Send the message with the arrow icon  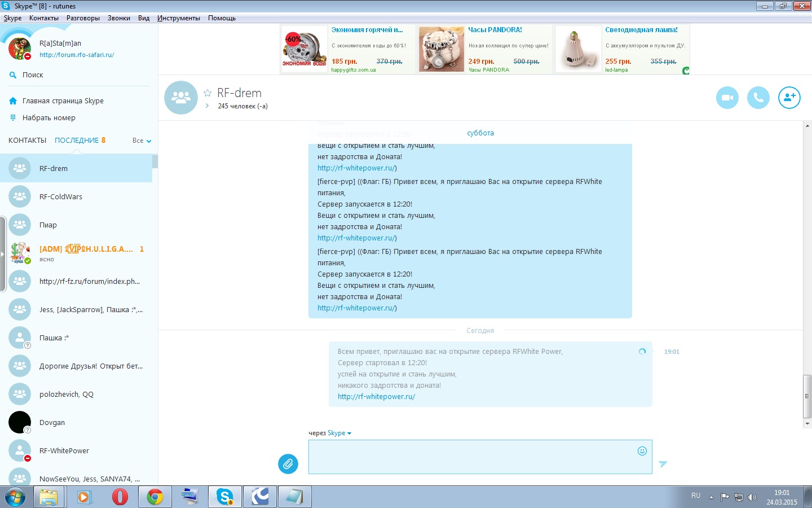click(x=663, y=464)
